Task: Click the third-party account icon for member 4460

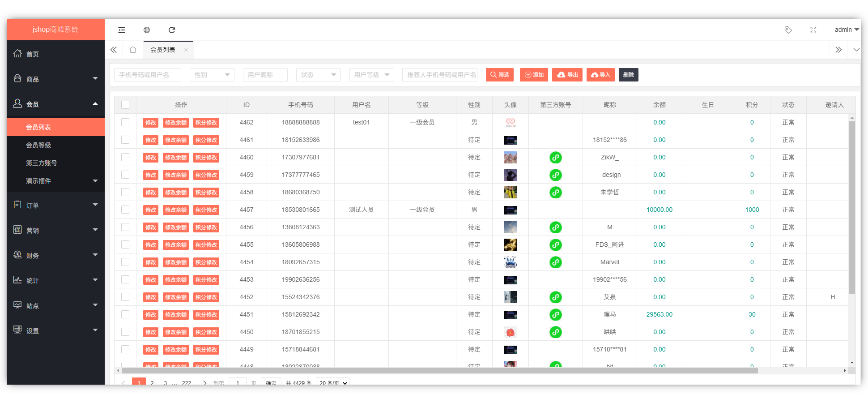Action: (x=555, y=158)
